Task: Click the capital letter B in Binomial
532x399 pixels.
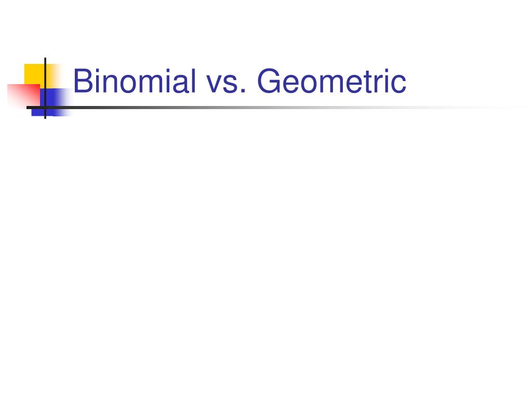Action: coord(83,81)
